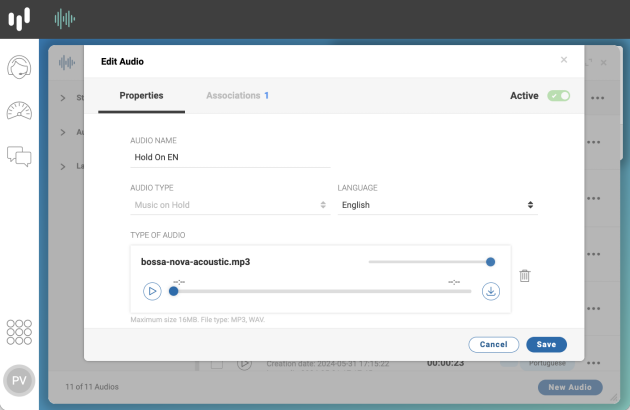Switch to the Associations tab
Image resolution: width=630 pixels, height=410 pixels.
coord(237,96)
